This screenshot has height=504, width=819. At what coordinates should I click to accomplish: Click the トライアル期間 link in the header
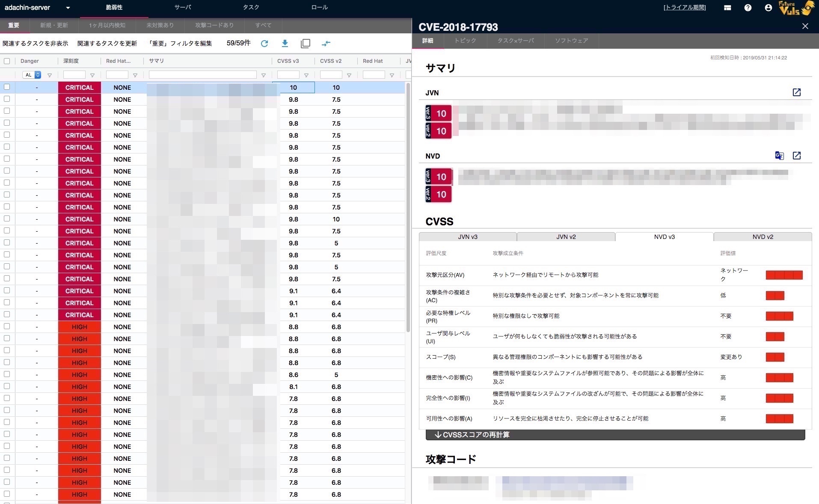pos(684,8)
